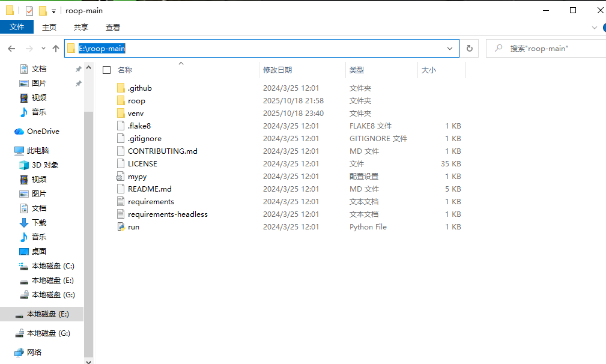Open the roop folder

(x=137, y=100)
